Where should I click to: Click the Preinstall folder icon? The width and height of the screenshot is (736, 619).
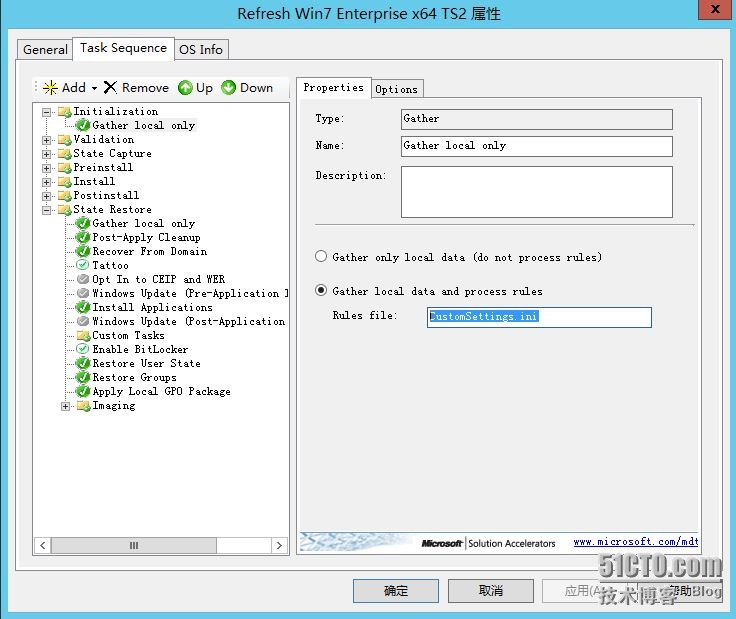(x=64, y=168)
